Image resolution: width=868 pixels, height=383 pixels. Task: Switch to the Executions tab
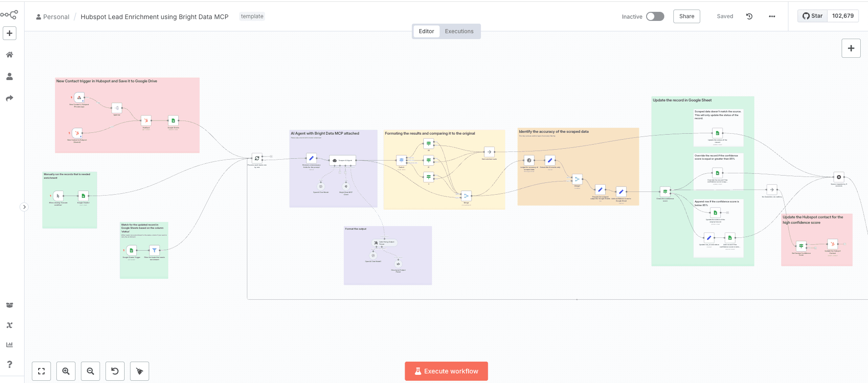[x=459, y=31]
